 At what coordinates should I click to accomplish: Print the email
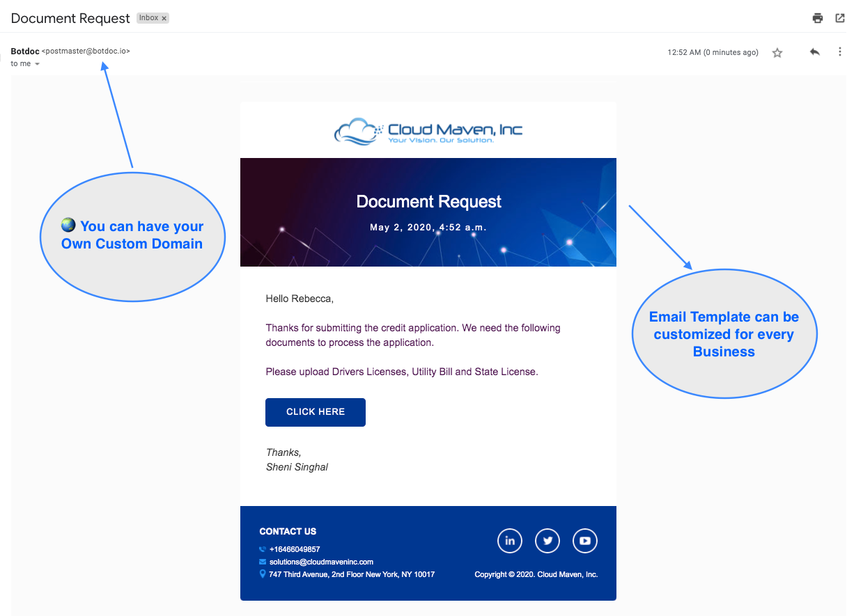tap(816, 17)
